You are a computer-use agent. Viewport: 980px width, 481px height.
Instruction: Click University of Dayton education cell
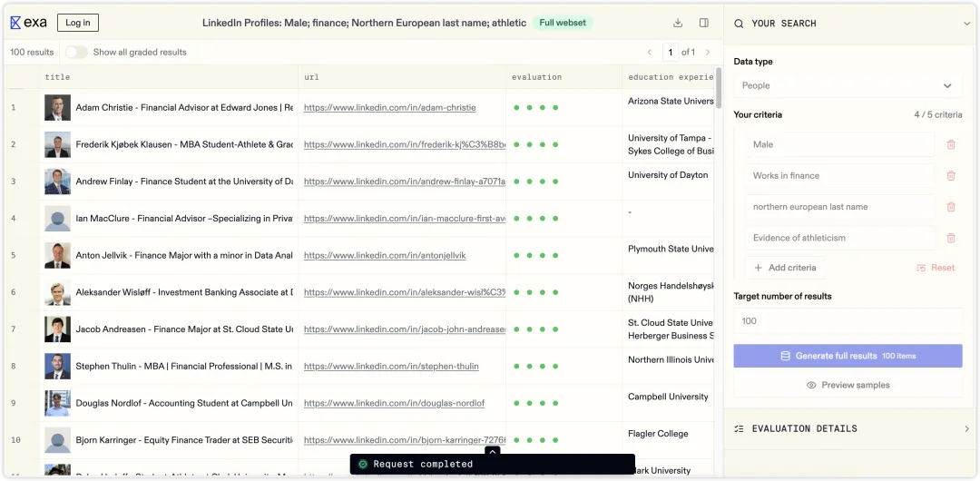point(668,175)
